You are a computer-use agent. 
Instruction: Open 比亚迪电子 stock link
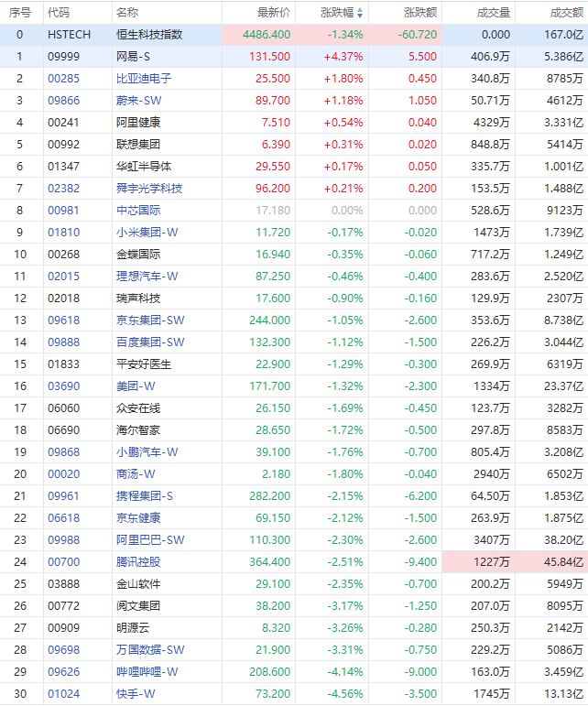[x=144, y=79]
